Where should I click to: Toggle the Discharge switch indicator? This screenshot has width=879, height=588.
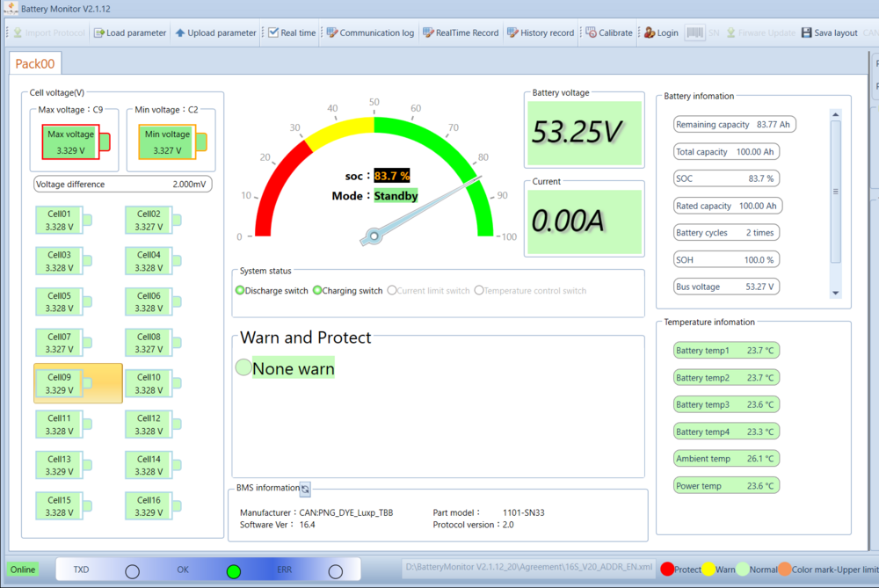pyautogui.click(x=240, y=290)
